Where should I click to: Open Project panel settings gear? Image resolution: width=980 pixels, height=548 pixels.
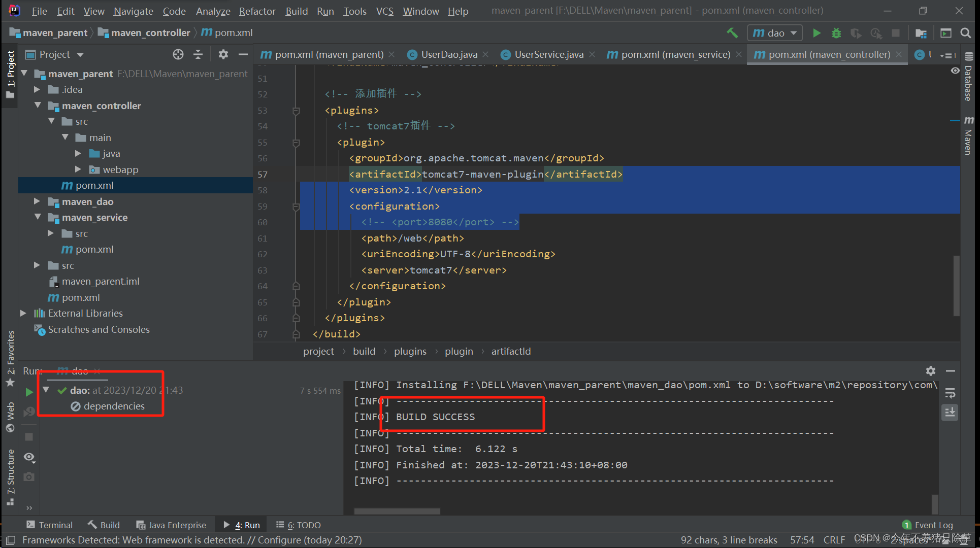[x=223, y=54]
